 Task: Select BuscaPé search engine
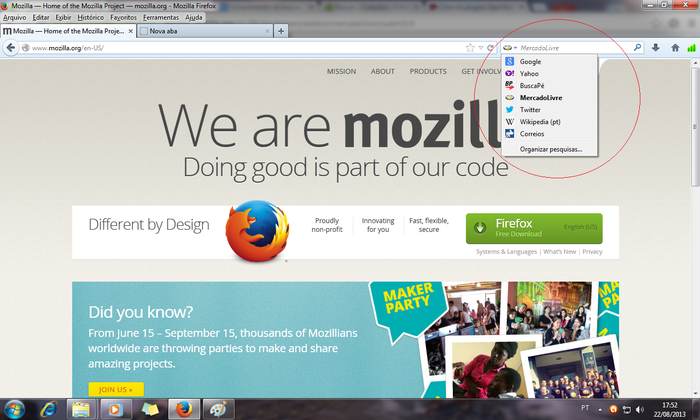coord(550,86)
